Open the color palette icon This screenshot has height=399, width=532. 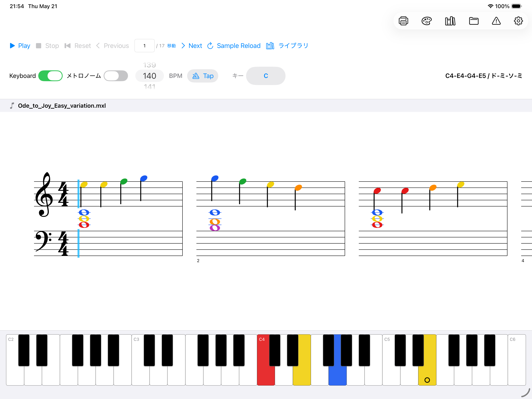click(426, 21)
